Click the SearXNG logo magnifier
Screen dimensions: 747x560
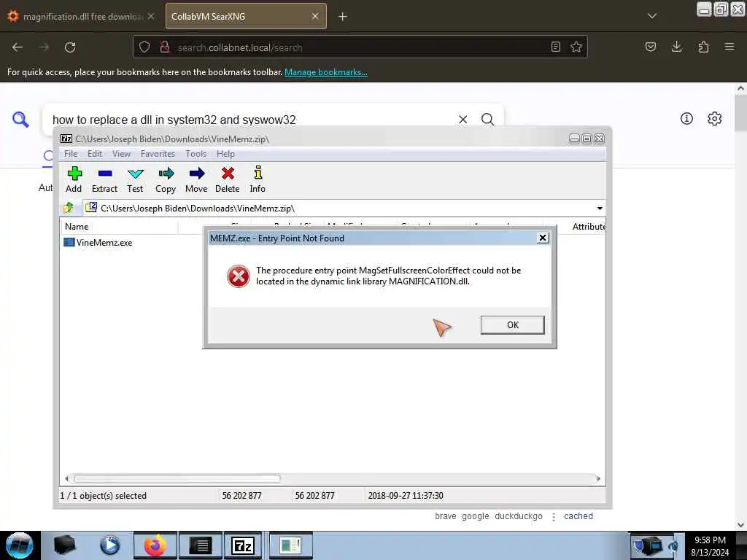20,120
